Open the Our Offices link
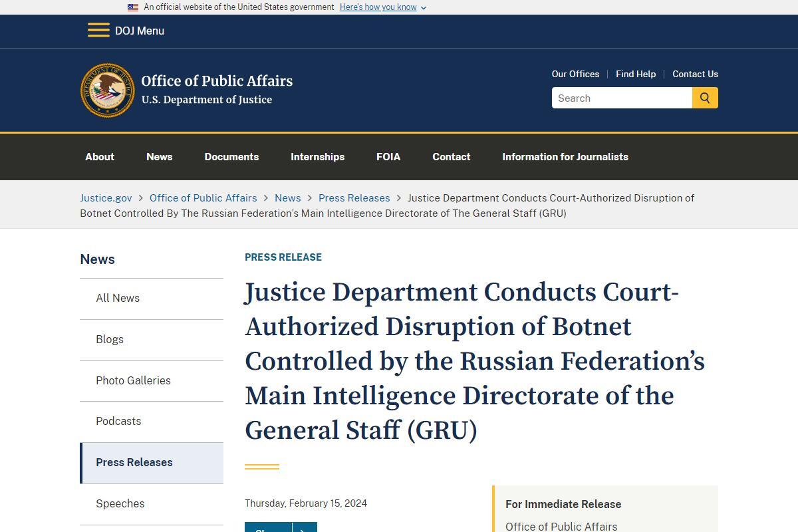 [x=575, y=74]
